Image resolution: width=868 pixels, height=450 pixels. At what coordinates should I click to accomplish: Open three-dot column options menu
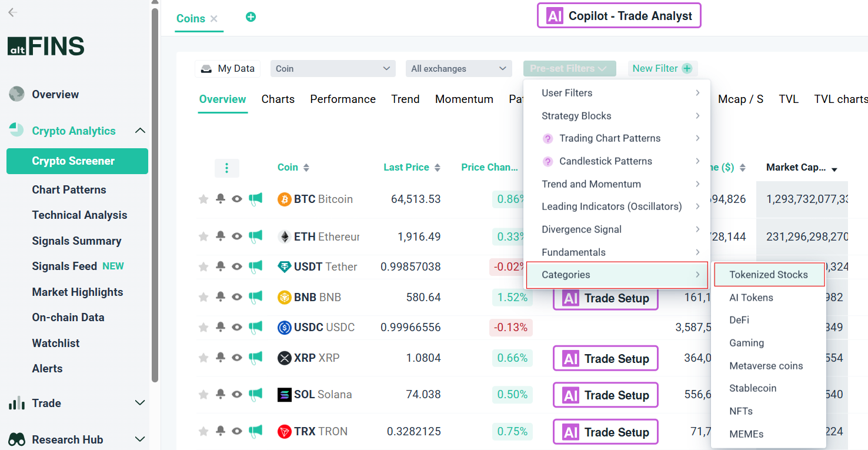[x=227, y=168]
